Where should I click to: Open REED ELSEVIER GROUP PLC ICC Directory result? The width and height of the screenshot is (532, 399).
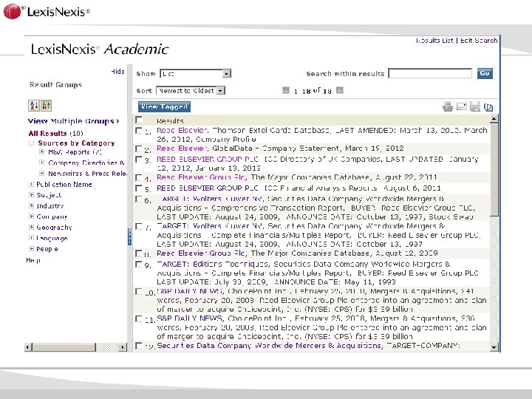208,159
